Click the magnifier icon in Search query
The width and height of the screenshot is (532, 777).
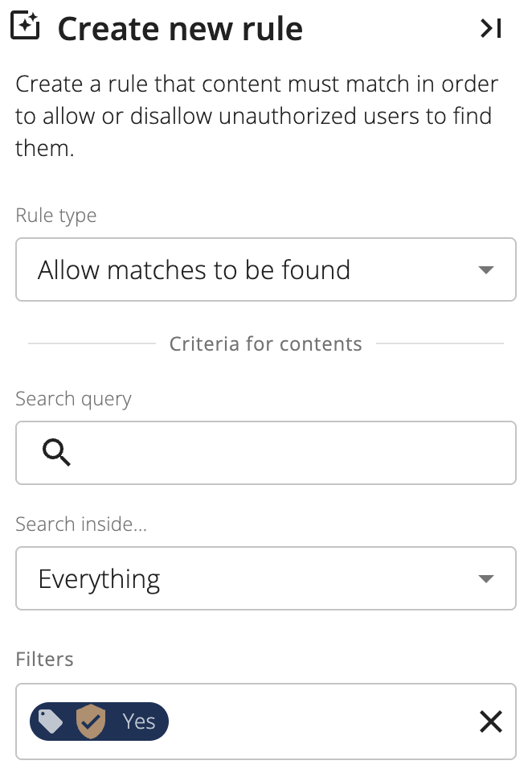click(56, 452)
